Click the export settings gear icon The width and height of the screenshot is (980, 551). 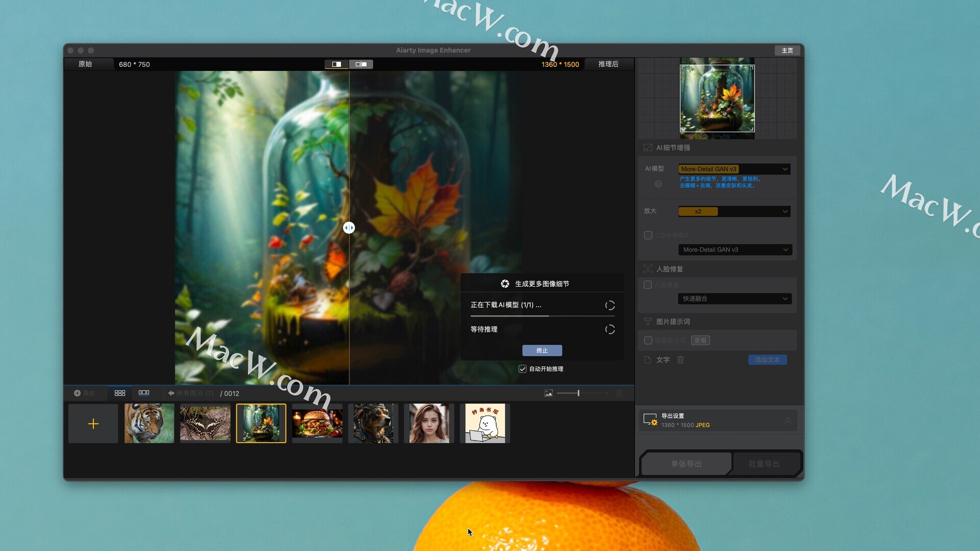tap(650, 420)
